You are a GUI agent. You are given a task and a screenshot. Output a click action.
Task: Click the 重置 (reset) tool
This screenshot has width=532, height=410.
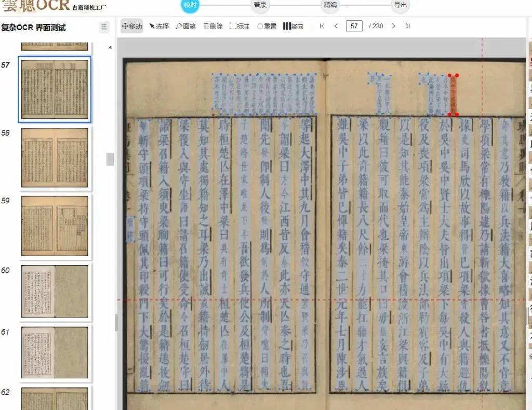coord(267,26)
